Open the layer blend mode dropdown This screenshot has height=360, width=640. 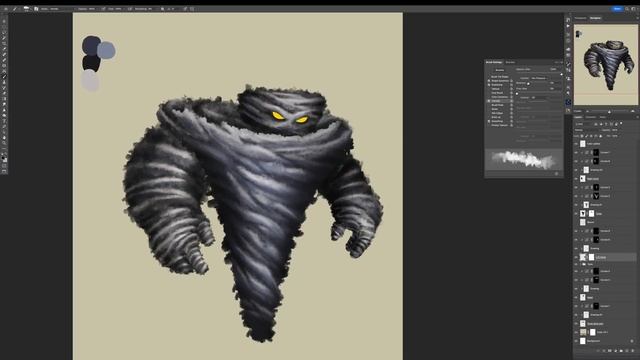coord(586,130)
